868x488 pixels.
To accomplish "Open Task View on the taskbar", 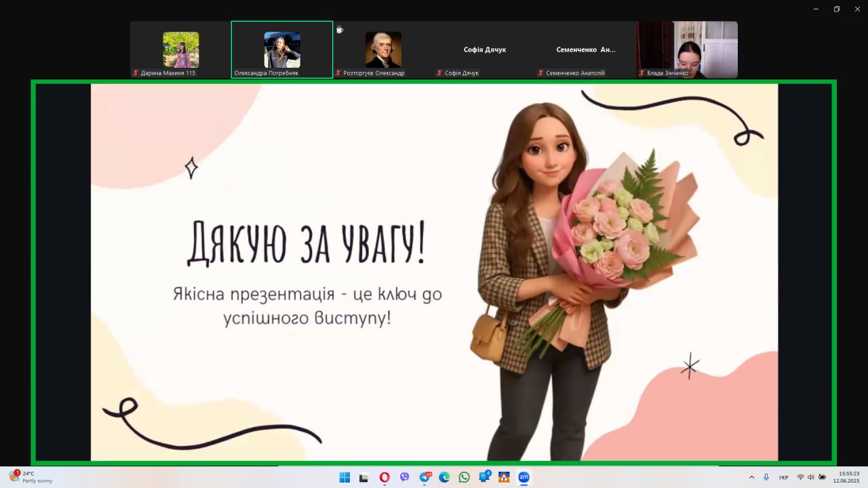I will [363, 477].
